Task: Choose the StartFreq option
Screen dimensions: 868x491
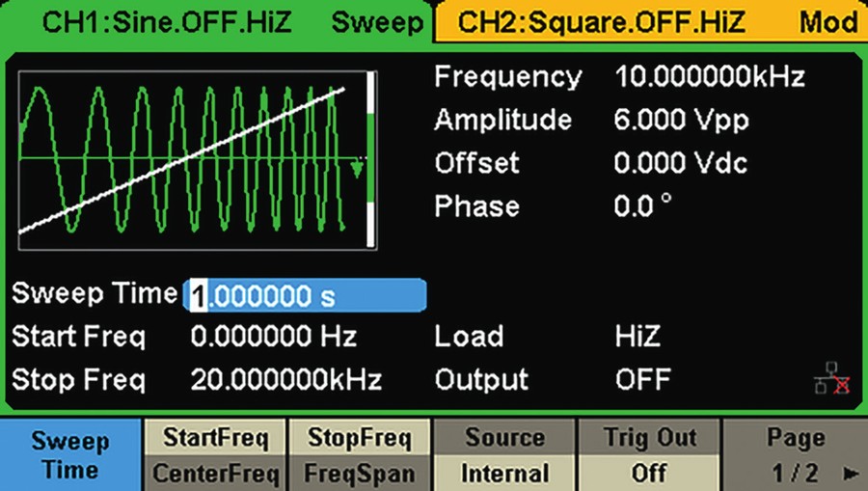Action: pos(215,437)
